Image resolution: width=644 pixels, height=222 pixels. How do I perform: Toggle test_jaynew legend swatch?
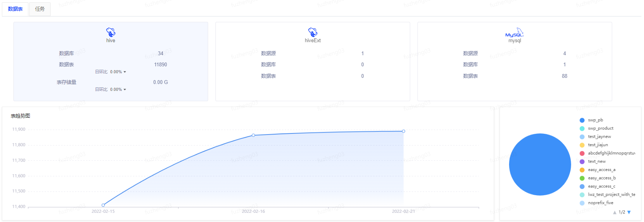click(x=582, y=137)
